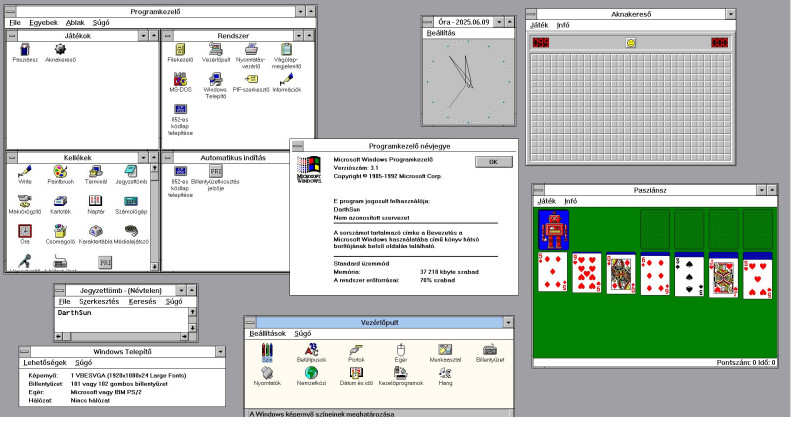This screenshot has width=800, height=427.
Task: Select the Makrórögzítő camera icon
Action: [24, 201]
